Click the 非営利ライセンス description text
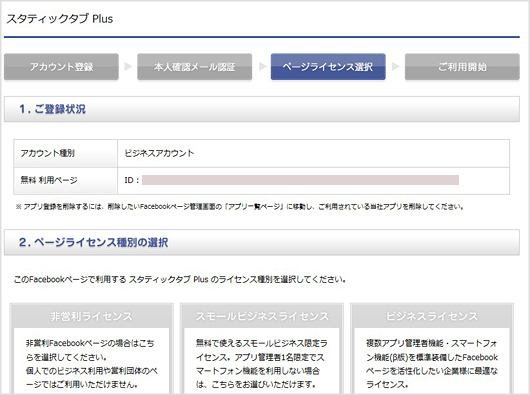This screenshot has width=530, height=395. click(x=91, y=364)
